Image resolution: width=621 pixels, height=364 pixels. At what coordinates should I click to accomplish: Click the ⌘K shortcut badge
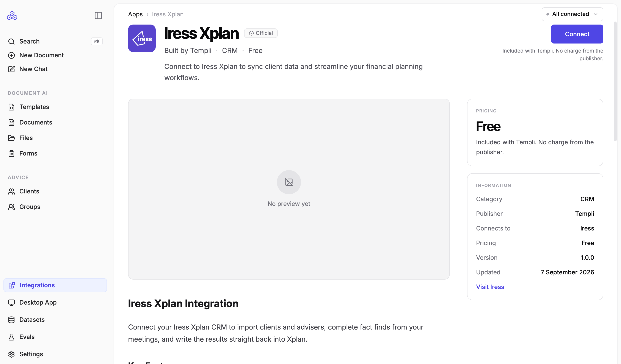tap(97, 41)
